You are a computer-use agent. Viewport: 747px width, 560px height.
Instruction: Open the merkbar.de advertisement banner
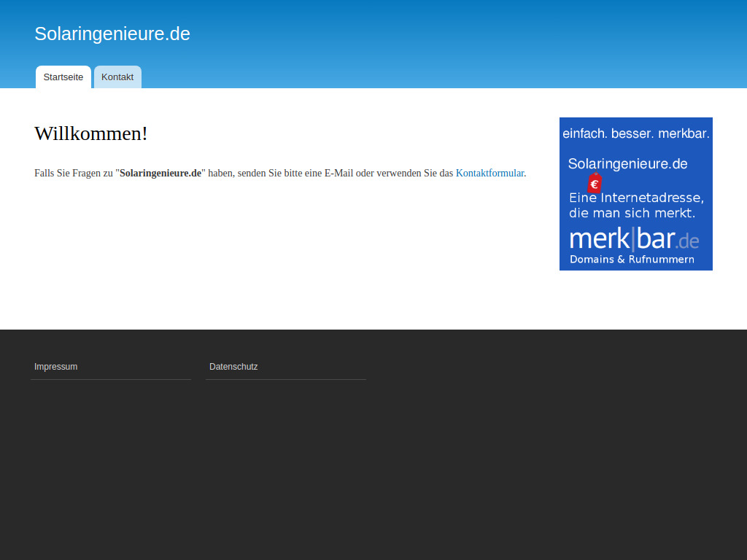coord(635,194)
